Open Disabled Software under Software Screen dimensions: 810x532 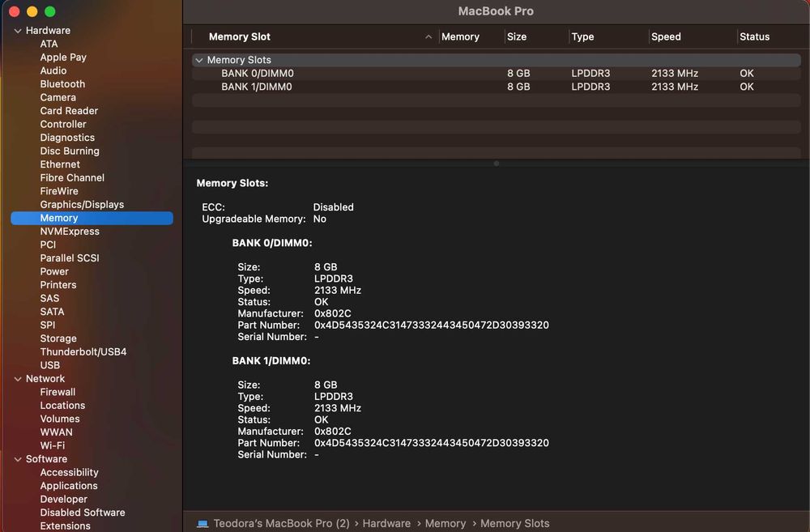pyautogui.click(x=83, y=513)
